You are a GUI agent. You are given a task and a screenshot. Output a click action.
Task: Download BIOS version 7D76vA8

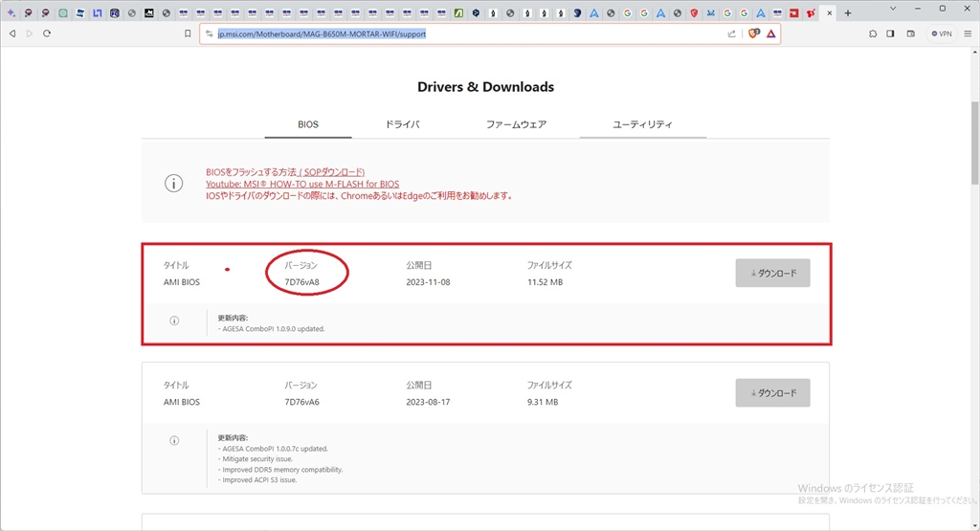point(772,273)
